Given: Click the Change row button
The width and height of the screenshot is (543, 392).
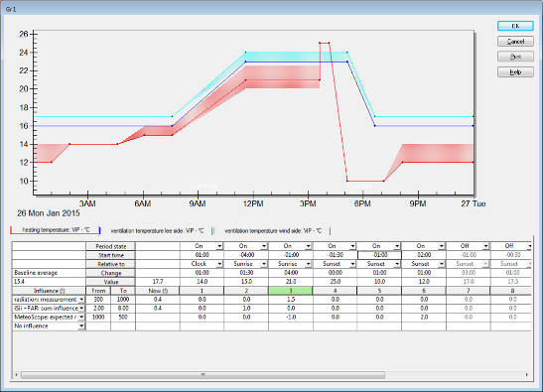Looking at the screenshot, I should 110,273.
